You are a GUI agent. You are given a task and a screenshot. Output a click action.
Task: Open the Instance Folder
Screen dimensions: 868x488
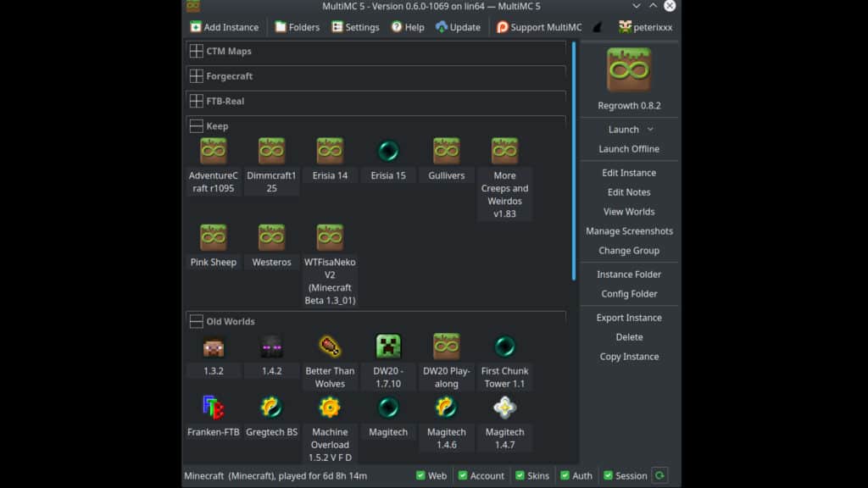click(x=629, y=274)
